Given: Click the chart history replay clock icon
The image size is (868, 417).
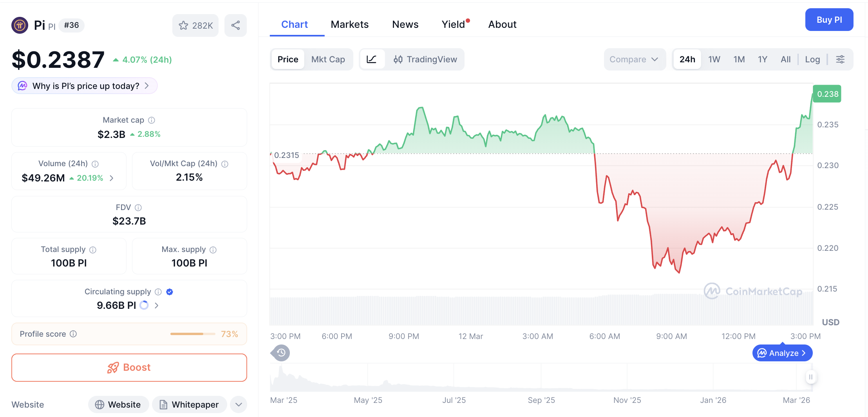Looking at the screenshot, I should tap(280, 353).
